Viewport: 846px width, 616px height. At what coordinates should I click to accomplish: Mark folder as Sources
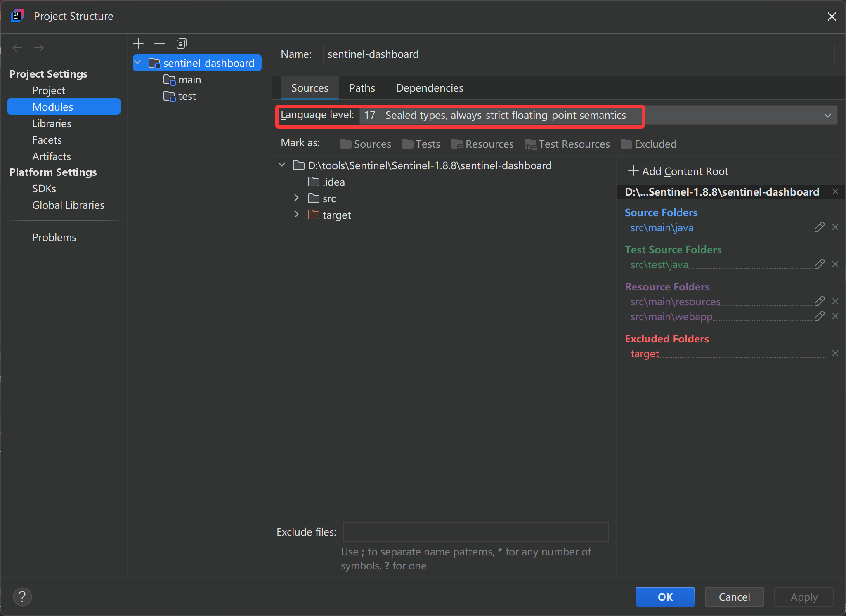point(366,144)
